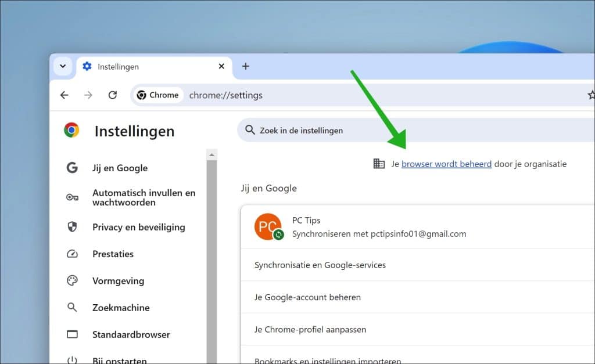Click the PC Tips profile avatar

tap(268, 227)
